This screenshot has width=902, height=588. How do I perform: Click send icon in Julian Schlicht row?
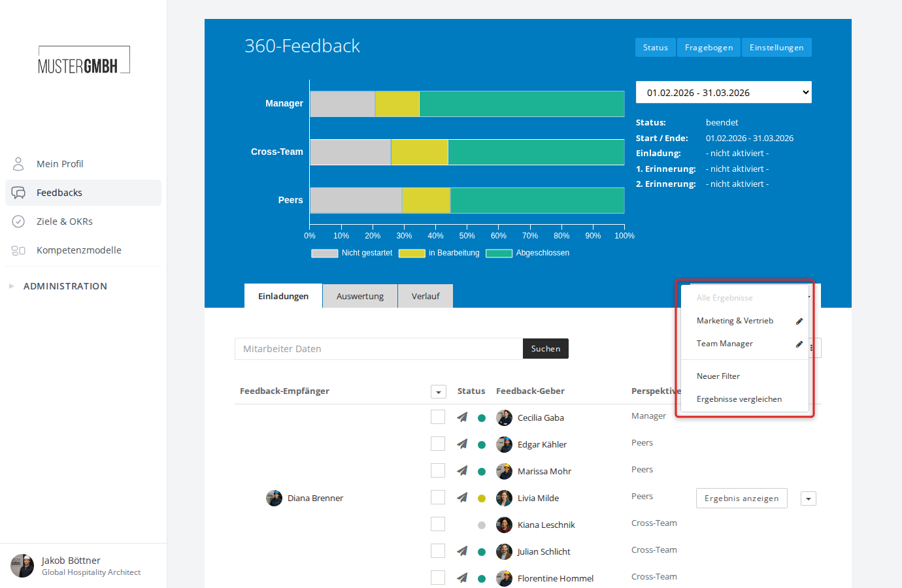coord(462,551)
